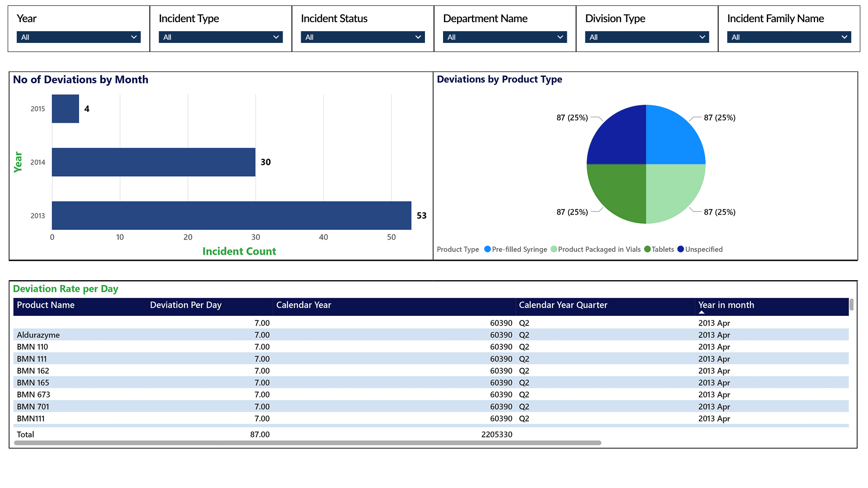Viewport: 868px width, 488px height.
Task: Select the 2014 bar in deviations chart
Action: [x=154, y=162]
